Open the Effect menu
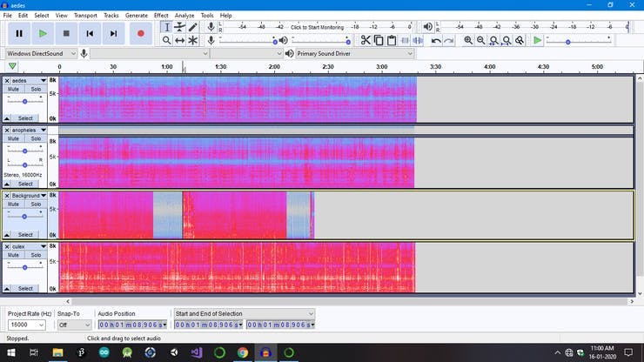 161,16
